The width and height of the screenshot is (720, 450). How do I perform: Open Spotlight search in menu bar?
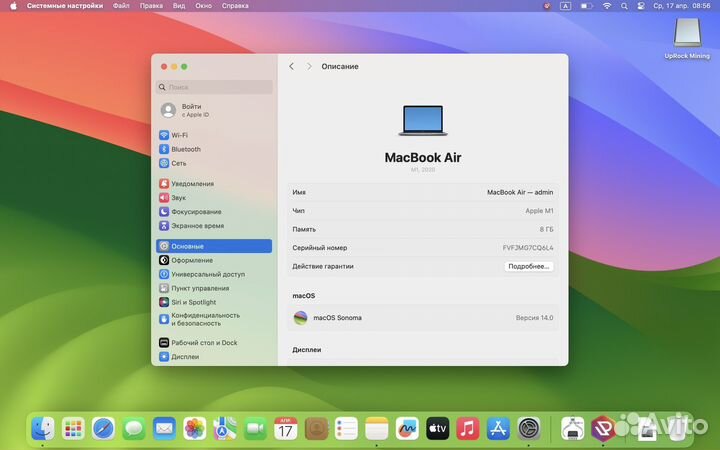(624, 6)
